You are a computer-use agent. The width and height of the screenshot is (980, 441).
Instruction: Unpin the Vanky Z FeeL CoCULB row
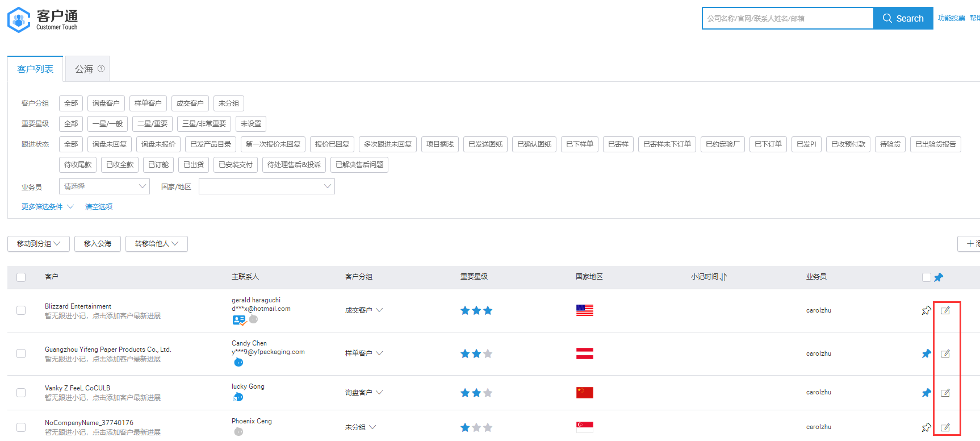point(927,393)
